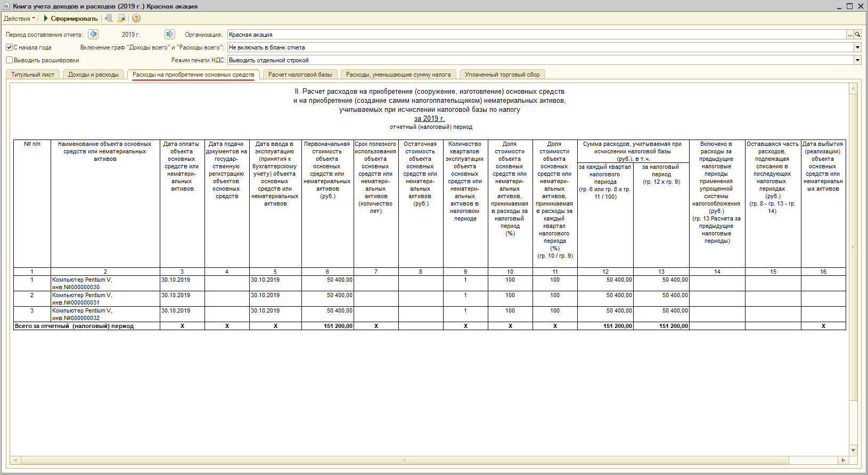Switch to the Титульный лист tab
This screenshot has width=868, height=475.
33,75
